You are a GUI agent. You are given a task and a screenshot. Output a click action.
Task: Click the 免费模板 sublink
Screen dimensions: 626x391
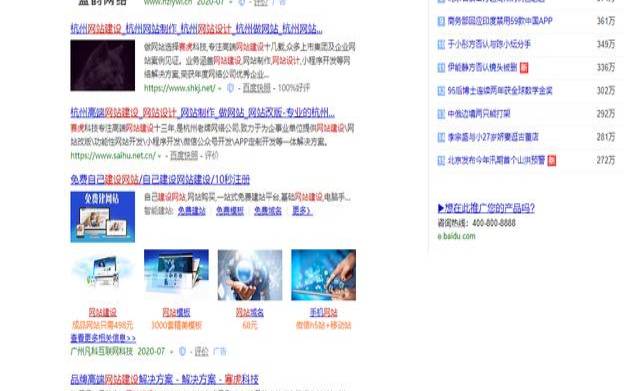point(230,211)
